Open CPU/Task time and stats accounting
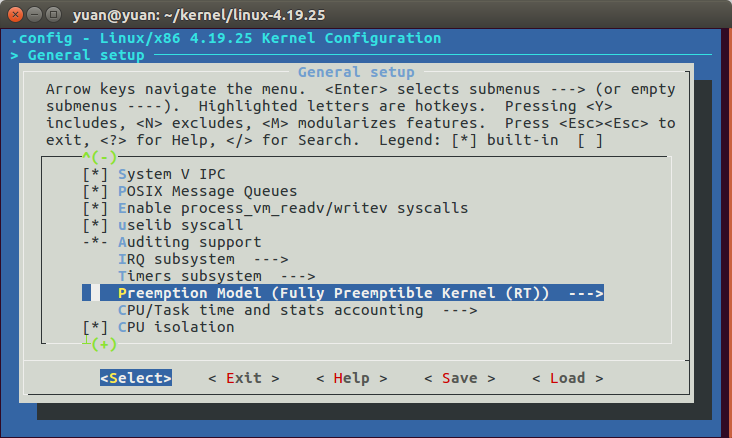 pyautogui.click(x=297, y=311)
